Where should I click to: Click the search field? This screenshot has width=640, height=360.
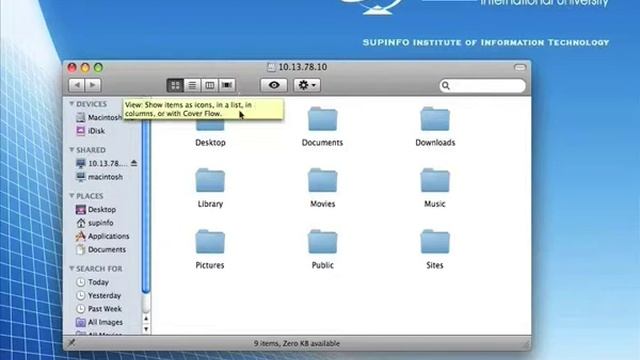[482, 85]
